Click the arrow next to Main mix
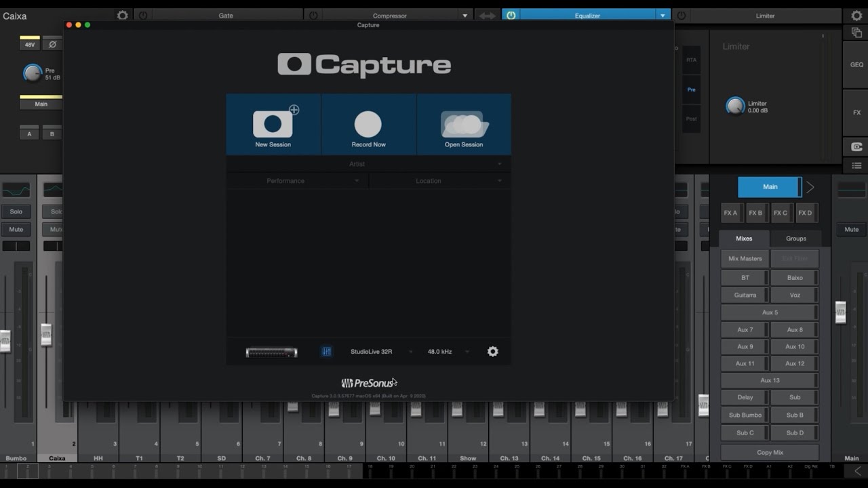Screen dimensions: 868x488 point(810,187)
